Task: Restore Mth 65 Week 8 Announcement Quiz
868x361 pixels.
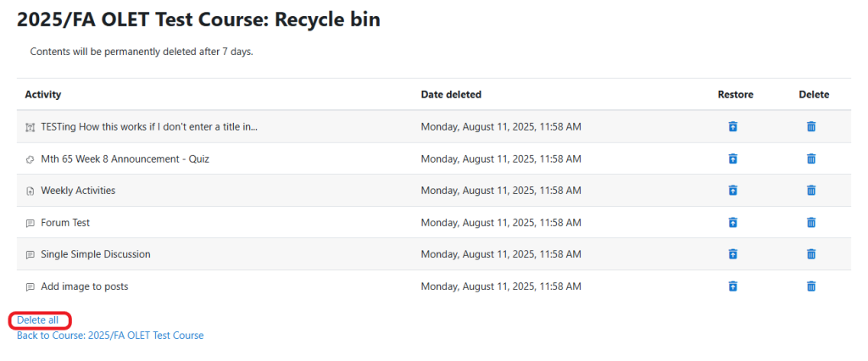Action: (x=733, y=158)
